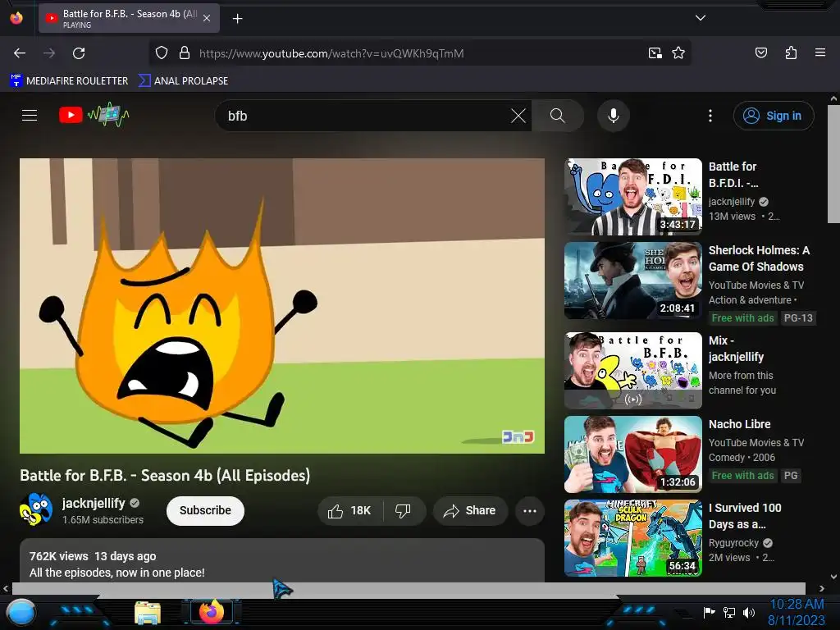This screenshot has height=630, width=840.
Task: Start voice search with the microphone
Action: pyautogui.click(x=614, y=116)
